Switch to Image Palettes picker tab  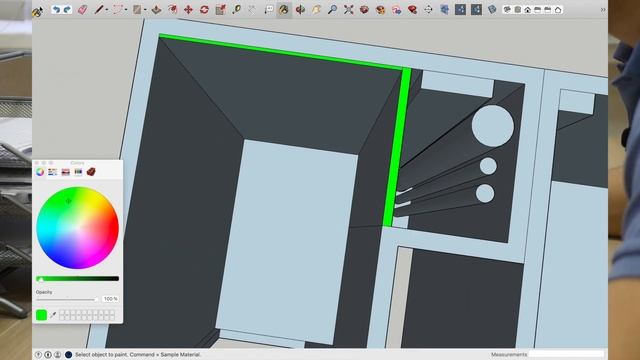[x=78, y=172]
